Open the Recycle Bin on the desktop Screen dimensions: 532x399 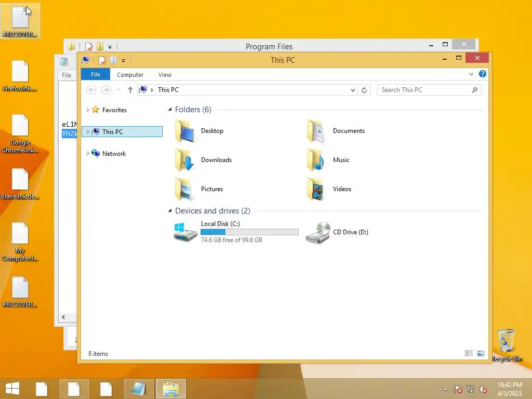[x=506, y=345]
